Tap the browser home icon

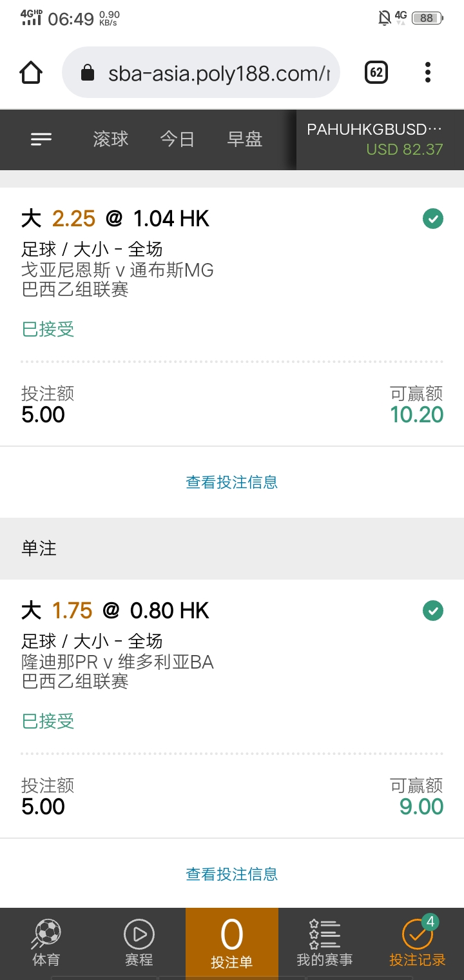coord(32,73)
